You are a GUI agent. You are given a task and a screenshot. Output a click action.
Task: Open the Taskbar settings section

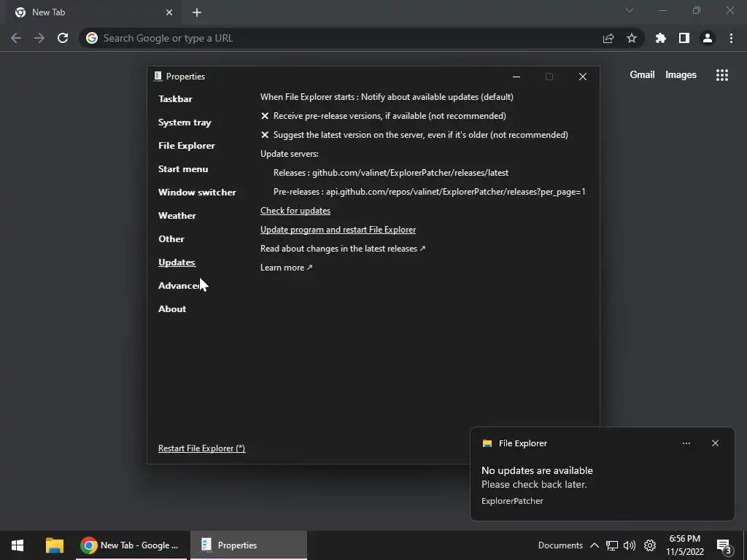(175, 99)
